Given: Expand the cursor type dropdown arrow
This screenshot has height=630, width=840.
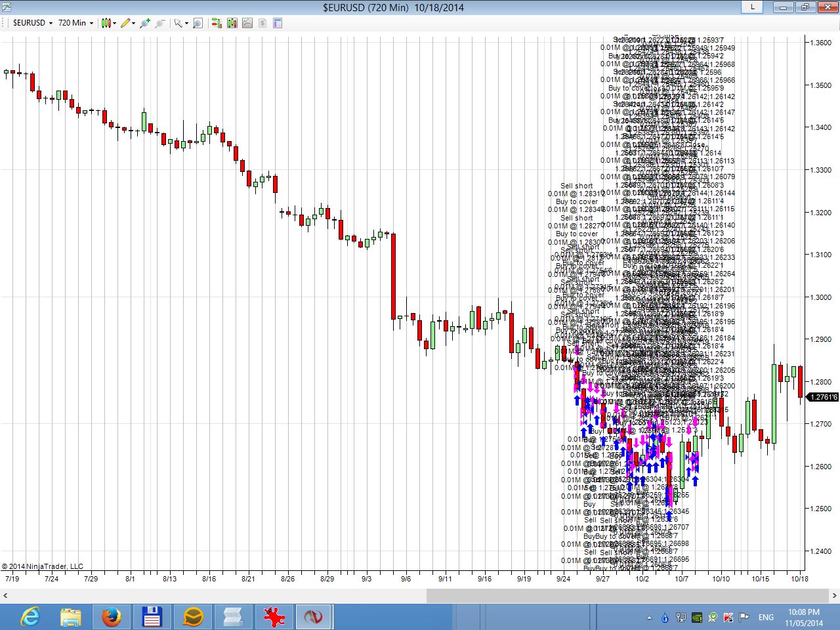Looking at the screenshot, I should pyautogui.click(x=186, y=23).
